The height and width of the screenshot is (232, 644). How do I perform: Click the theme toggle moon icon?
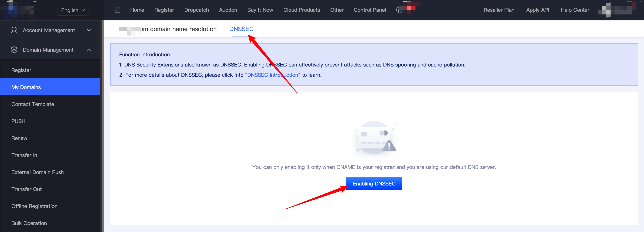tap(399, 10)
